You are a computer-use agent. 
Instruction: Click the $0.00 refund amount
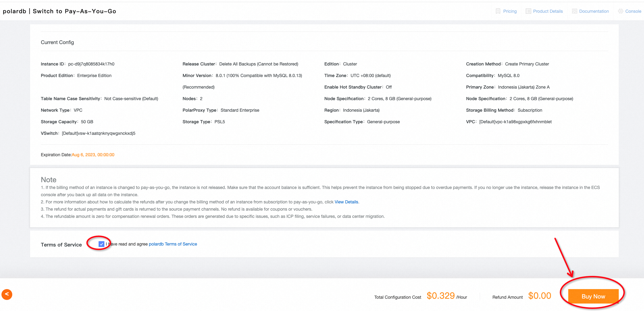click(539, 296)
